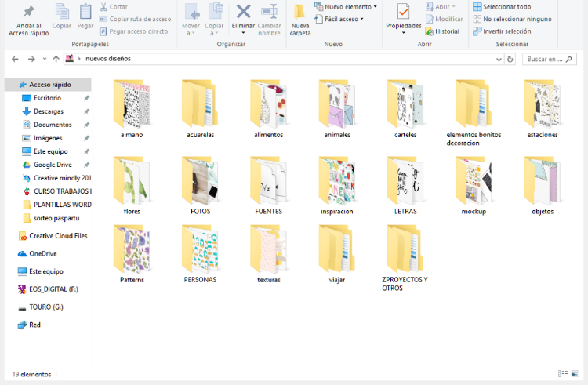Open recent locations dropdown arrow
Screen dimensions: 588x385
click(45, 59)
